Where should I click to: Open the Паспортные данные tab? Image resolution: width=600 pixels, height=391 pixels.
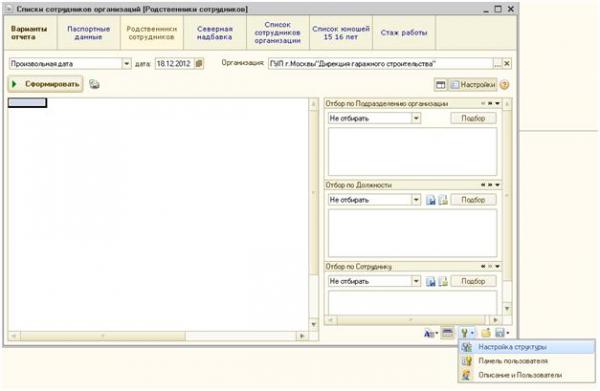pos(88,33)
